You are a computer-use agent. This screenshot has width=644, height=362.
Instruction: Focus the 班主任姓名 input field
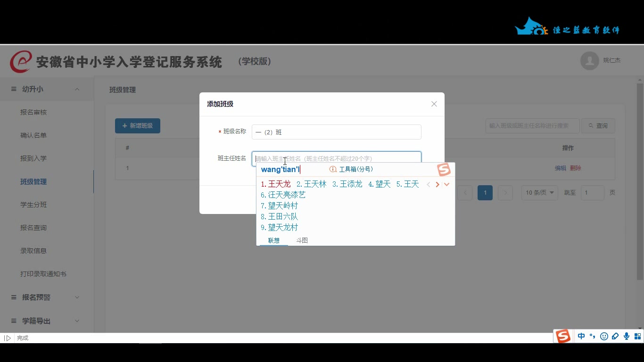[337, 158]
